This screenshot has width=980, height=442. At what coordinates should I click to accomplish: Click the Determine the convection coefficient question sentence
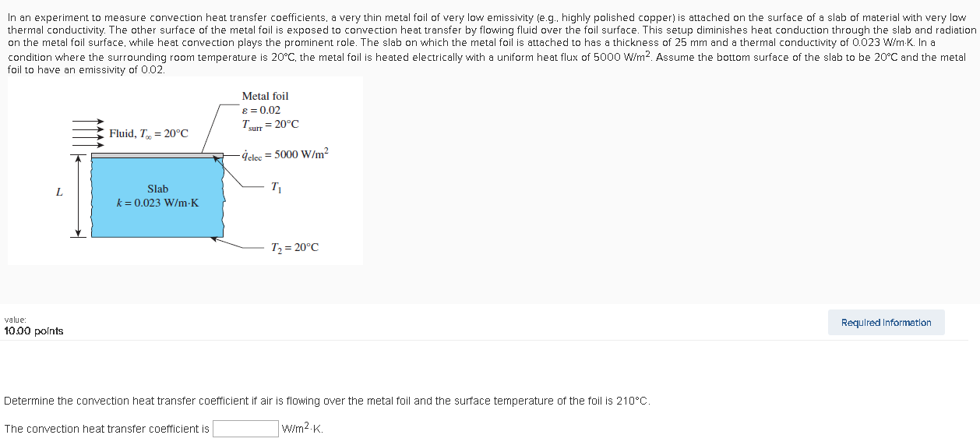pyautogui.click(x=327, y=401)
